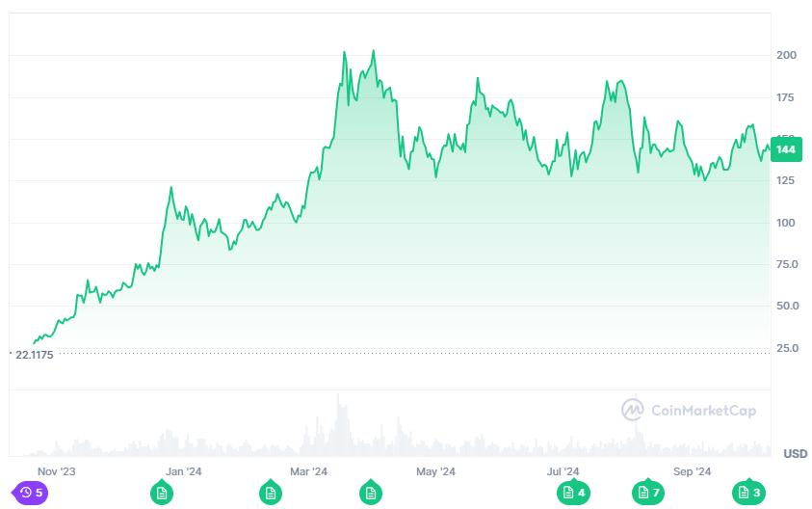The width and height of the screenshot is (812, 509).
Task: Click the 22.1175 starting price label
Action: point(35,355)
